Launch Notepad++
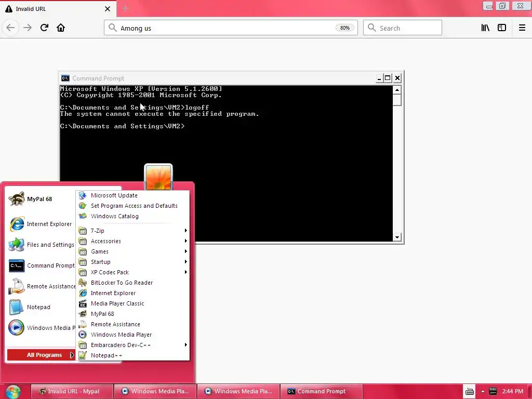 click(132, 355)
